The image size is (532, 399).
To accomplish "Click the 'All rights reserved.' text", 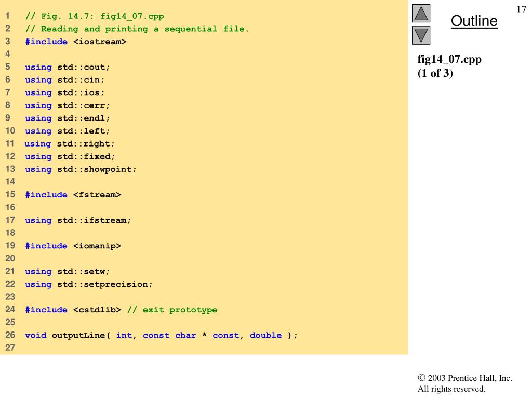I will click(x=451, y=389).
